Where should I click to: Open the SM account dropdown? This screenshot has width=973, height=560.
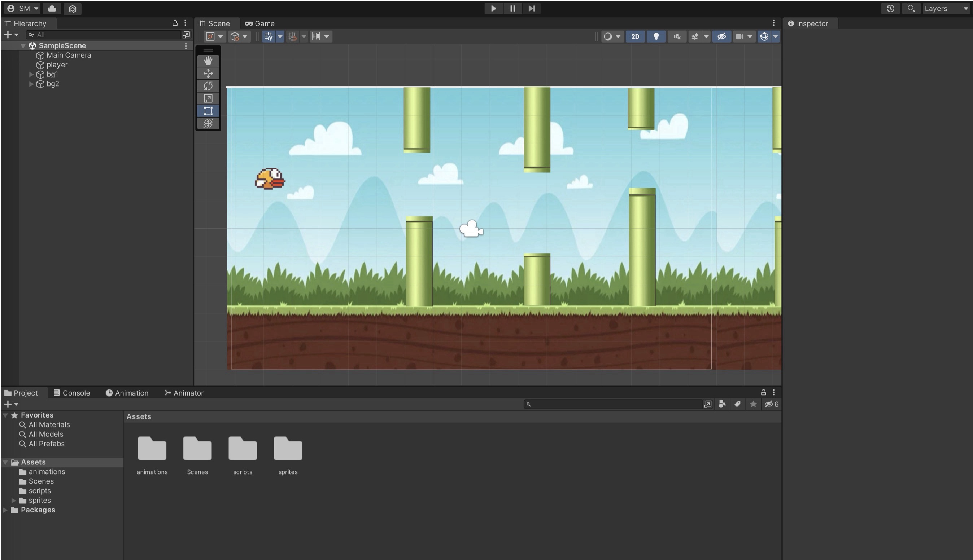point(23,8)
